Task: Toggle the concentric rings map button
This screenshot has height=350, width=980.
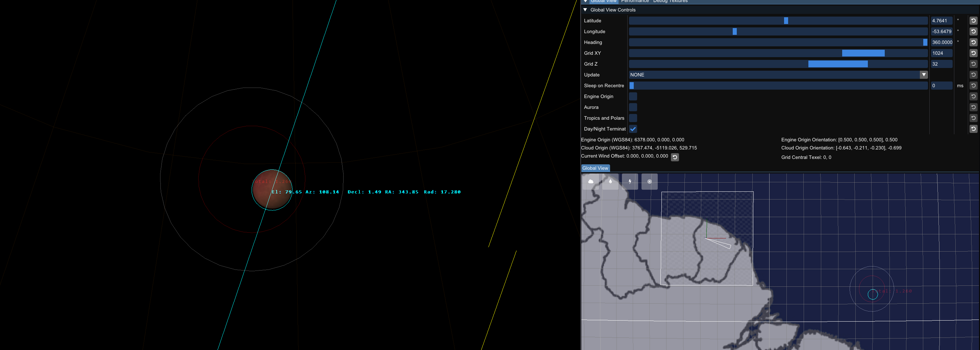Action: coord(649,182)
